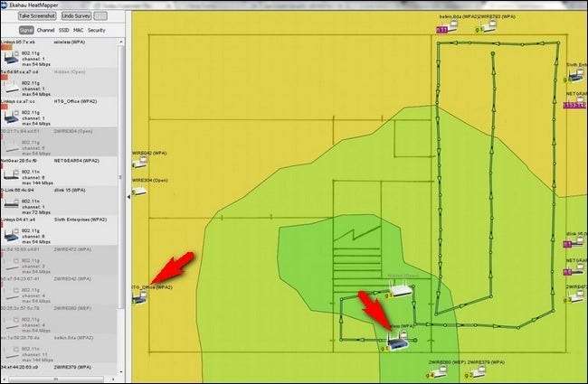Select the router icon in the HTG_Office (WPA2) list row

point(11,117)
